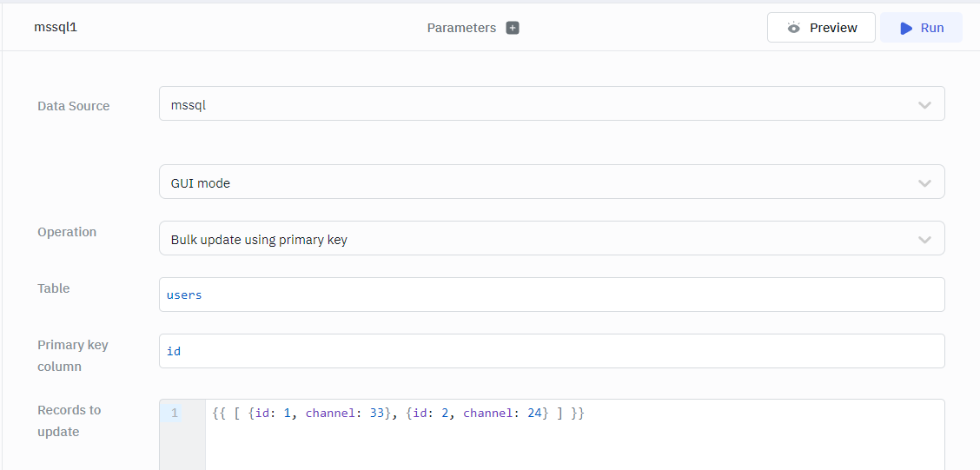Click the chevron arrow in Data Source field
Screen dimensions: 980x470
924,105
